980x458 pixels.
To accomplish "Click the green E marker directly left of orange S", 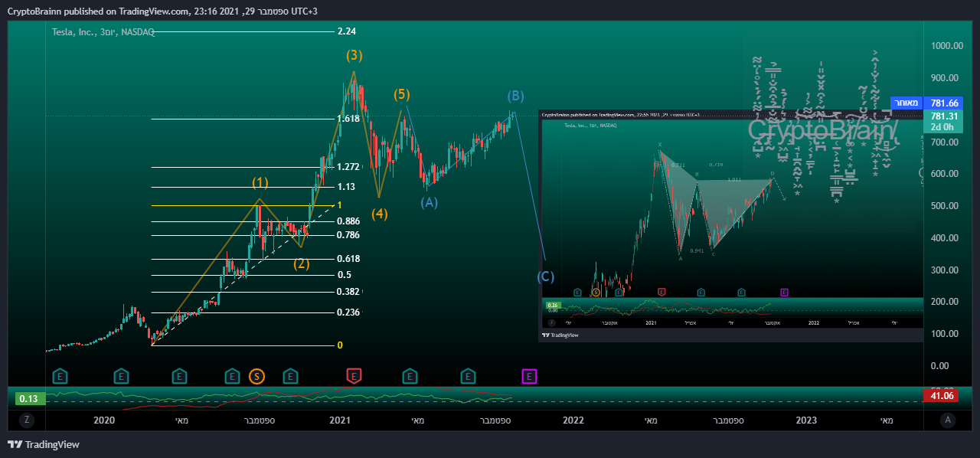I will pyautogui.click(x=233, y=376).
